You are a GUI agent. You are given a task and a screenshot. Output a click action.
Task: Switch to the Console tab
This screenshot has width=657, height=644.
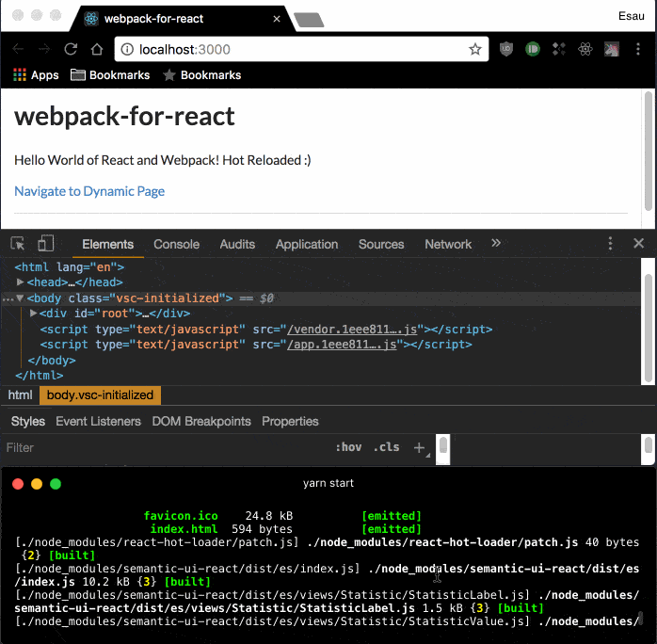[176, 244]
